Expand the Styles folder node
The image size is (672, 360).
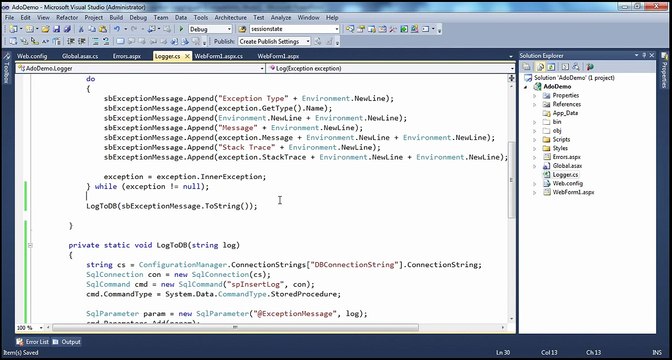[535, 148]
